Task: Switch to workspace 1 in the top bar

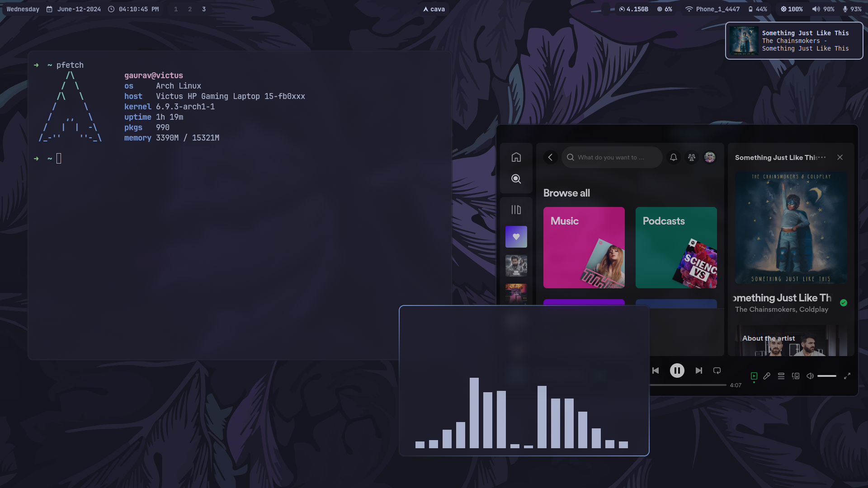Action: pos(176,9)
